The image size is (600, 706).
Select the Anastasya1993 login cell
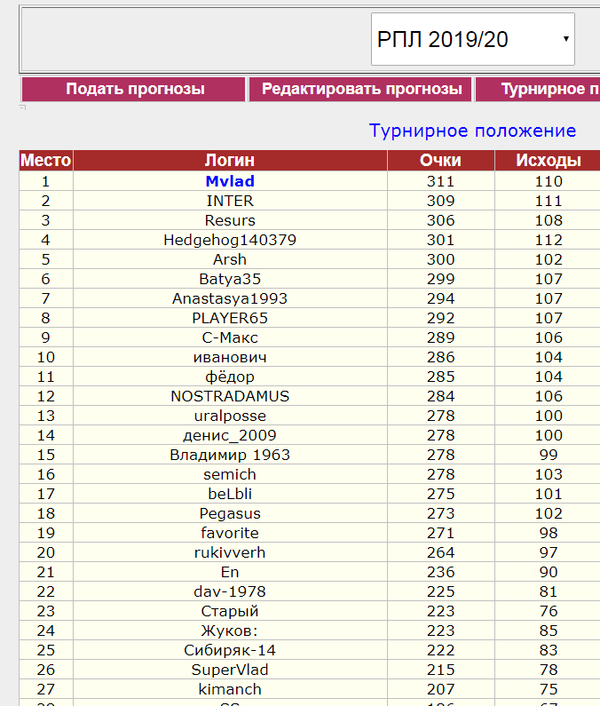(230, 299)
